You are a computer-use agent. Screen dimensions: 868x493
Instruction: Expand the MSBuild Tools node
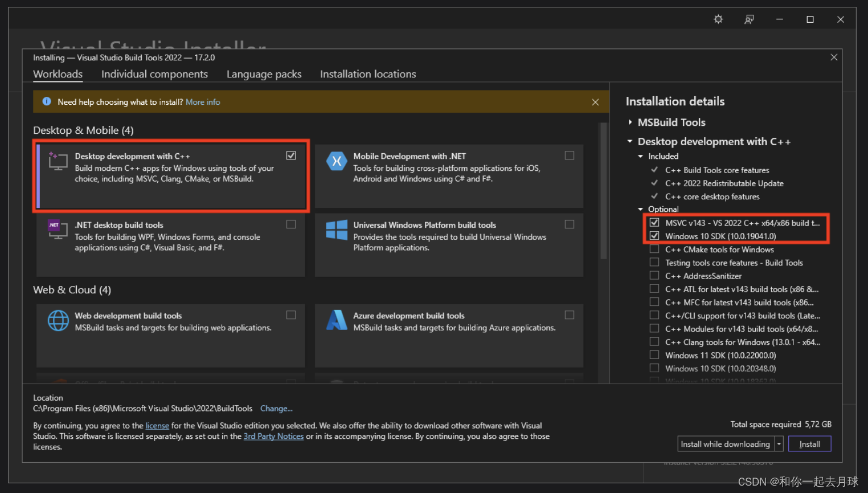pyautogui.click(x=630, y=122)
